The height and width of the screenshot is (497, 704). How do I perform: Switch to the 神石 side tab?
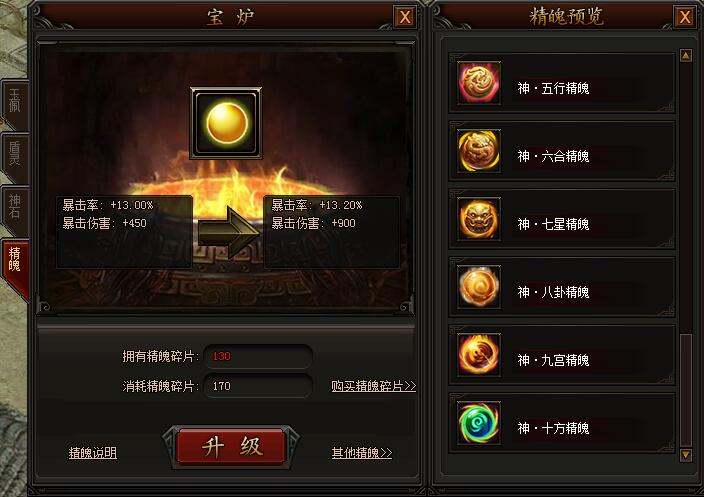coord(15,209)
